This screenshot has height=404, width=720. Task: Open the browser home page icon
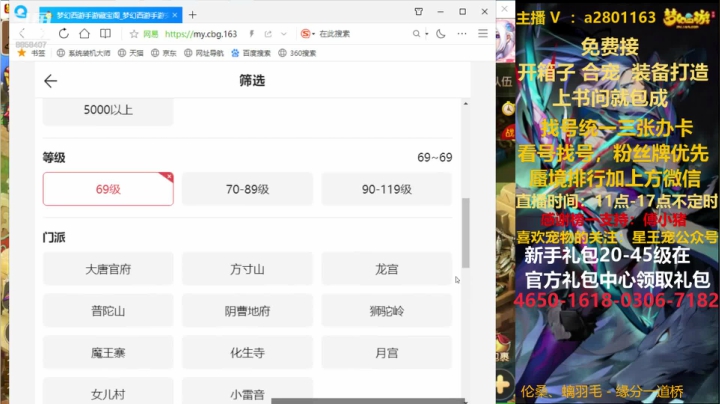[x=84, y=34]
